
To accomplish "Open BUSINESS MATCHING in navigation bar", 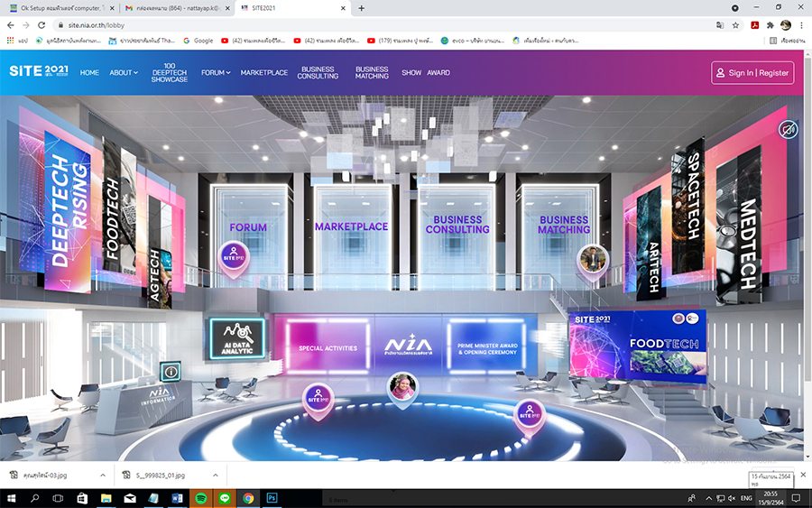I will tap(372, 72).
